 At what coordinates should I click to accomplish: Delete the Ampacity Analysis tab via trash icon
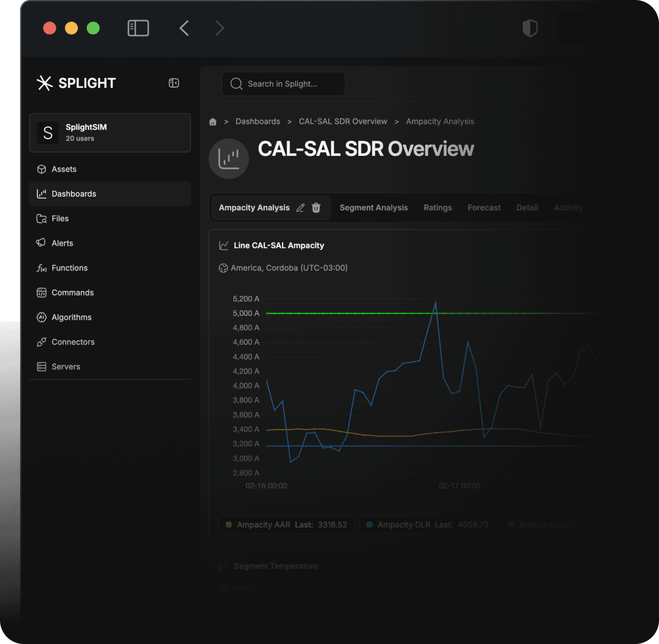click(316, 208)
